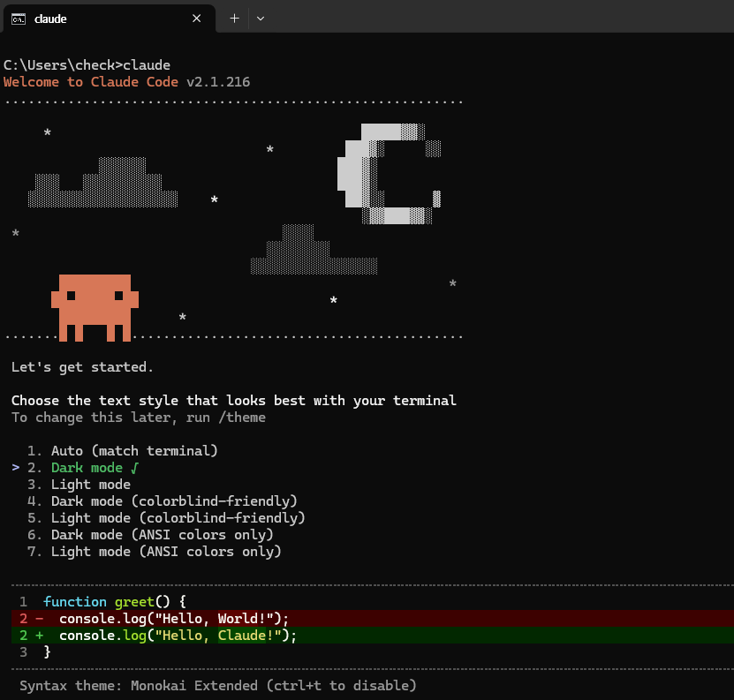Click 'Welcome to Claude Code' heading text
Image resolution: width=734 pixels, height=700 pixels.
click(x=91, y=82)
